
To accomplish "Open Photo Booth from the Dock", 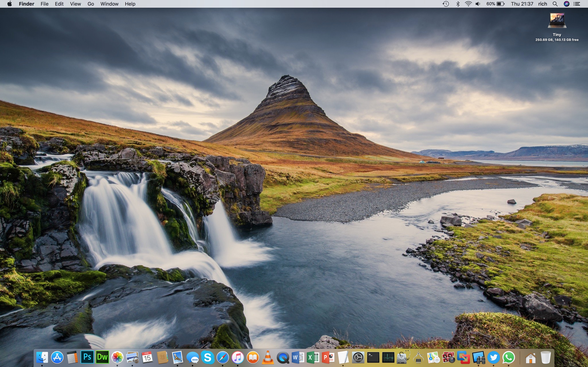I will pyautogui.click(x=448, y=357).
